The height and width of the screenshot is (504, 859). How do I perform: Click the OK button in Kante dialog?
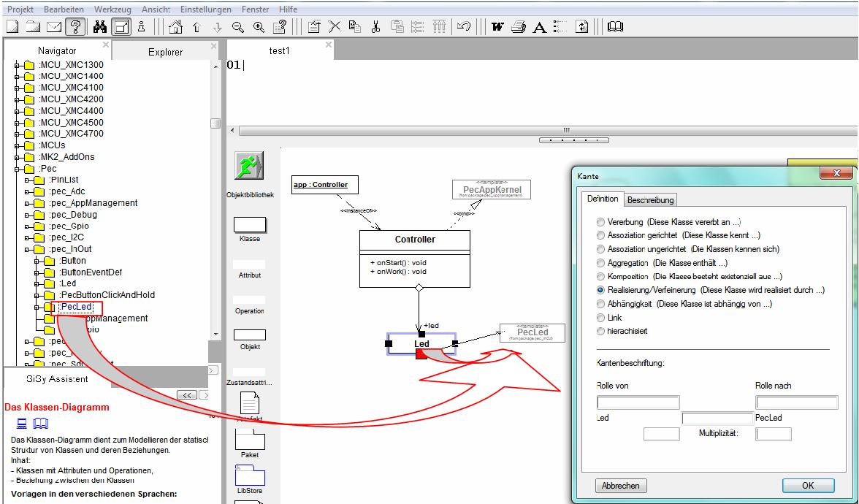pos(807,486)
